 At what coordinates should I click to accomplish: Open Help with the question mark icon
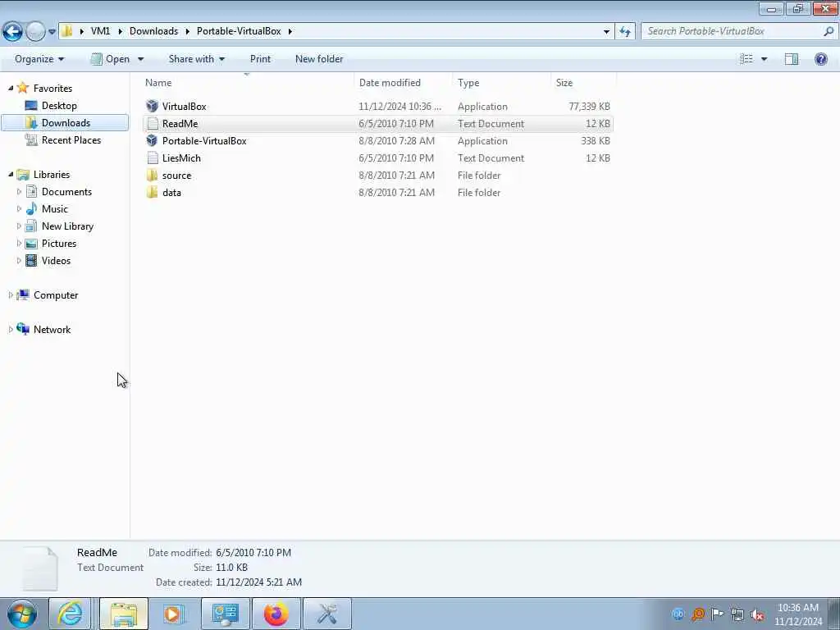click(820, 59)
